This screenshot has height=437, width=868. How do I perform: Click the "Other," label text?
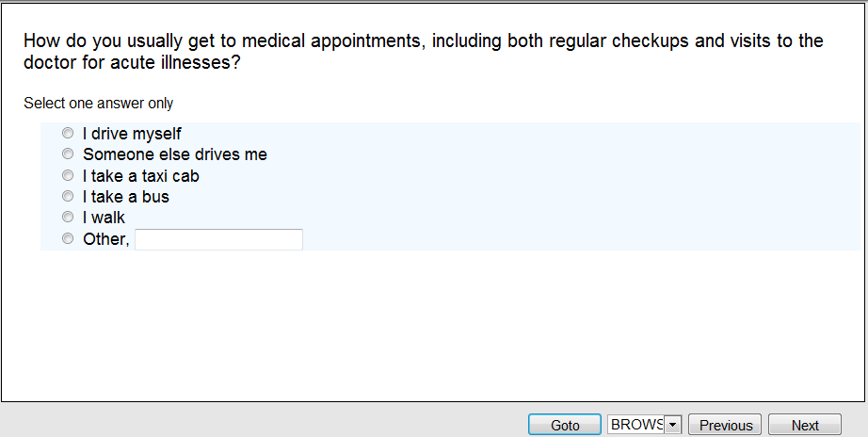[105, 239]
